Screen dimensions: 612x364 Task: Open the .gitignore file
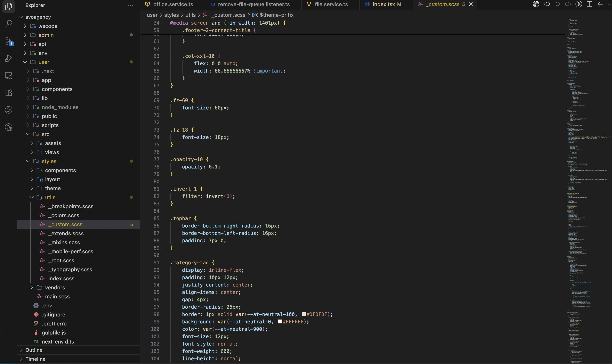(x=79, y=314)
